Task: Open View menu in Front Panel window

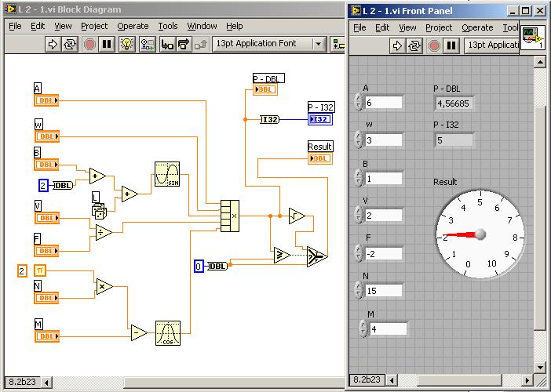Action: [407, 27]
